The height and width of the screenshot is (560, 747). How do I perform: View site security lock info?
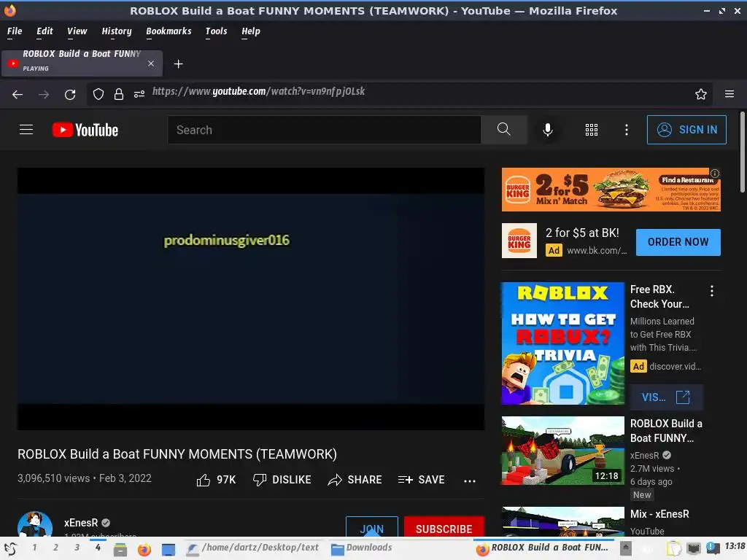[x=119, y=94]
